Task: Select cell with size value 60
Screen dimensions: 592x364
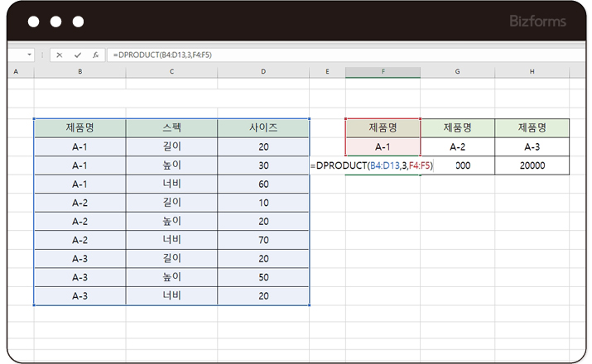Action: point(263,184)
